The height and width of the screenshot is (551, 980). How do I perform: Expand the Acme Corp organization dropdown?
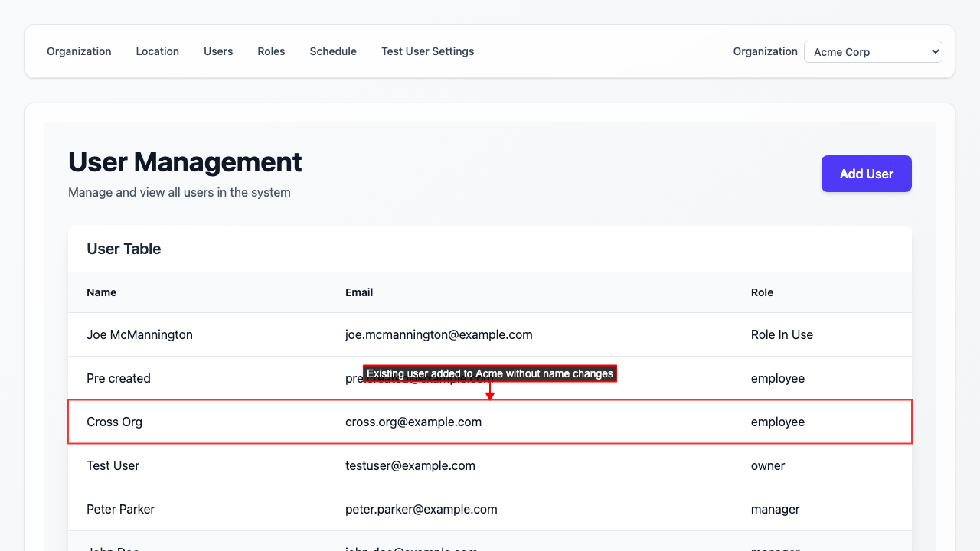point(872,52)
